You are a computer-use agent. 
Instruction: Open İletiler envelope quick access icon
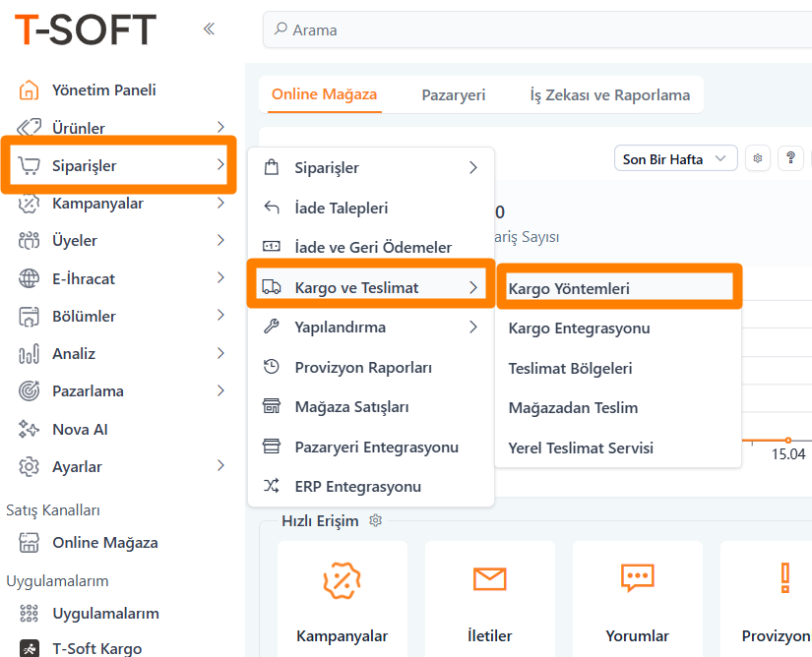click(489, 579)
